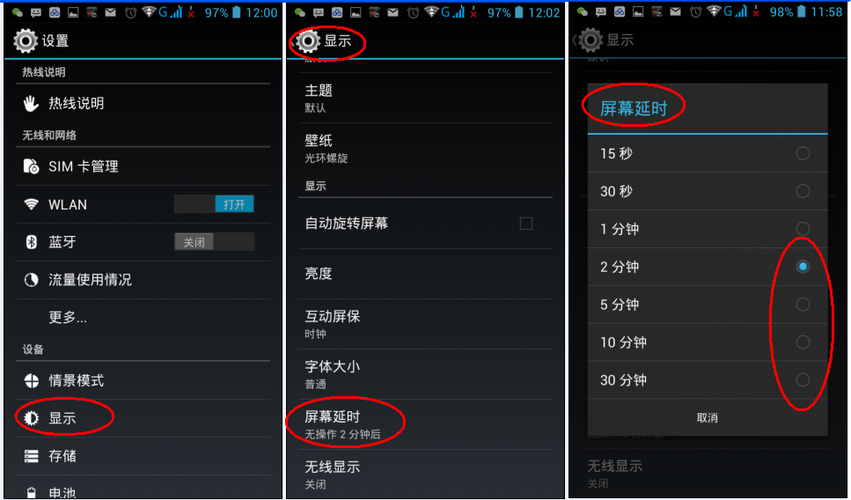
Task: Select the 30 分钟 timeout radio button
Action: pyautogui.click(x=803, y=380)
